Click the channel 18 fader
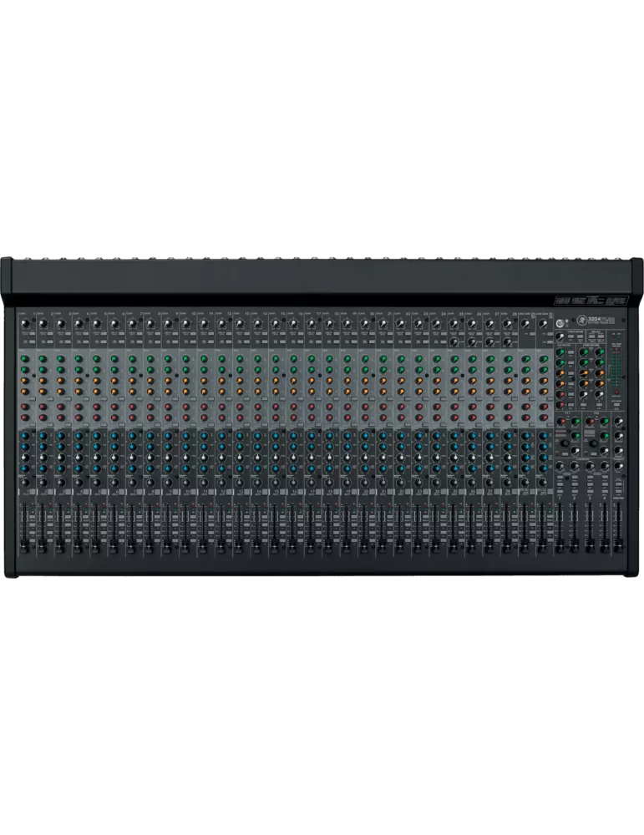Screen dimensions: 644x835 pos(328,546)
